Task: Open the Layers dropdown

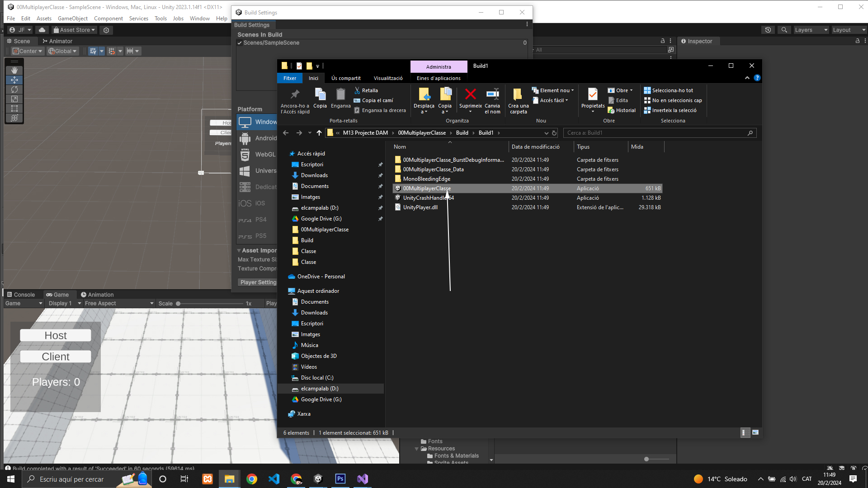Action: (x=811, y=30)
